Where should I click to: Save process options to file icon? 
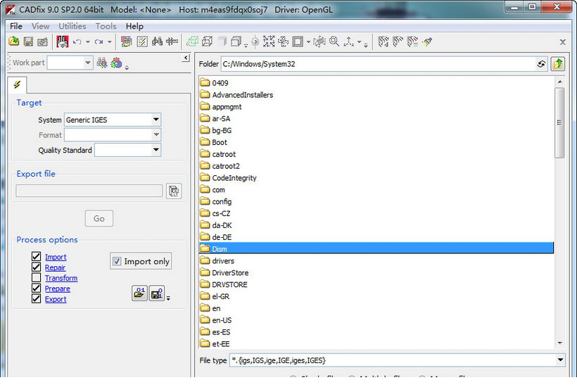[x=157, y=293]
